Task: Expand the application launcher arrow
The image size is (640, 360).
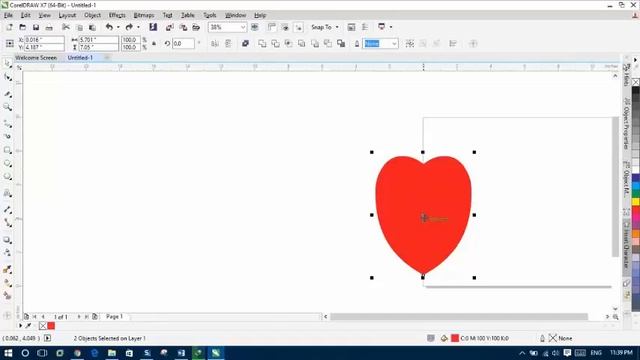Action: 391,27
